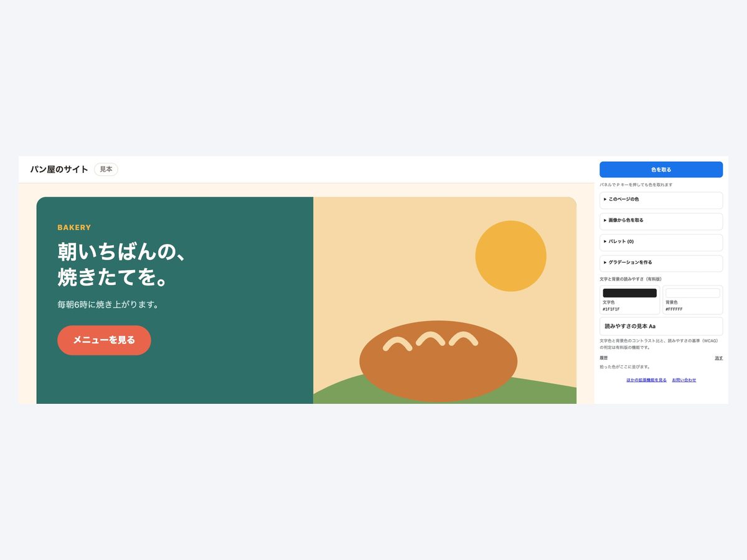Click the brown bread loaf illustration
The height and width of the screenshot is (560, 747).
point(438,361)
